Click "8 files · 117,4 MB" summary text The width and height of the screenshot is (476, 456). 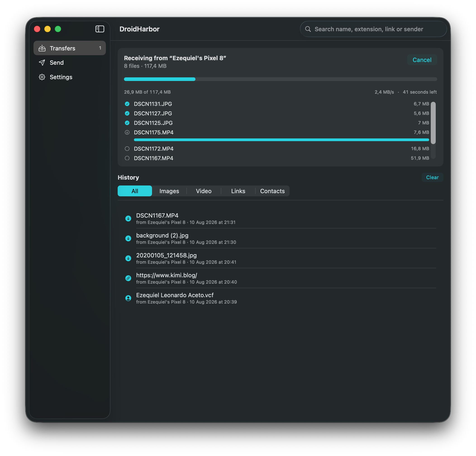coord(145,66)
